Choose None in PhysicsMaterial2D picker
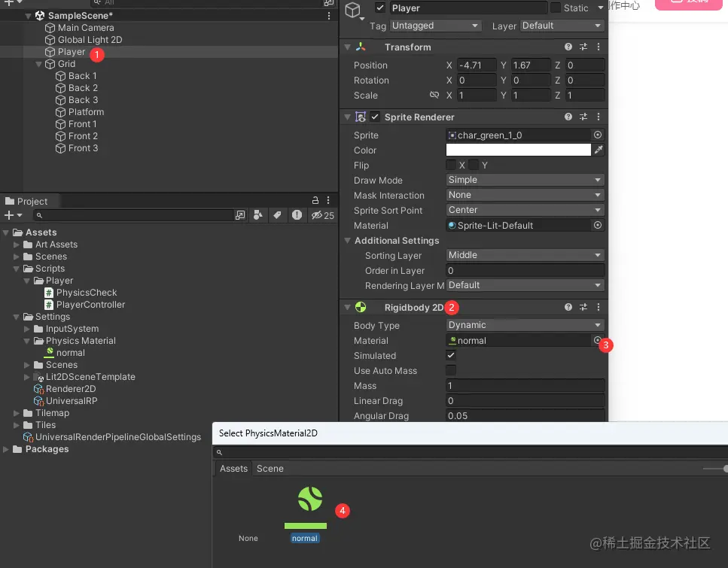The width and height of the screenshot is (728, 568). pyautogui.click(x=248, y=539)
